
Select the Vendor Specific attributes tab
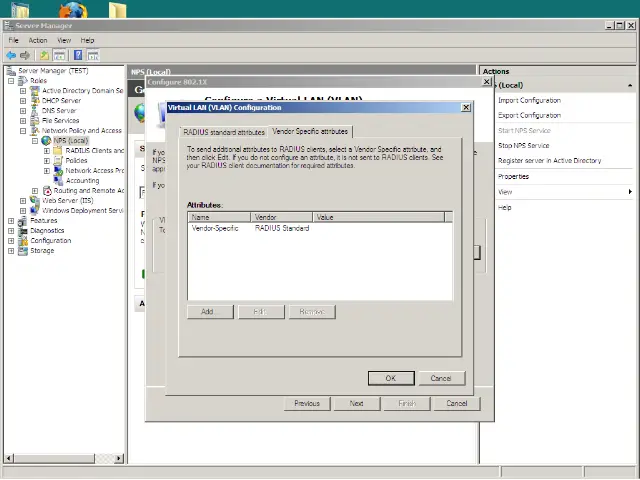click(310, 131)
